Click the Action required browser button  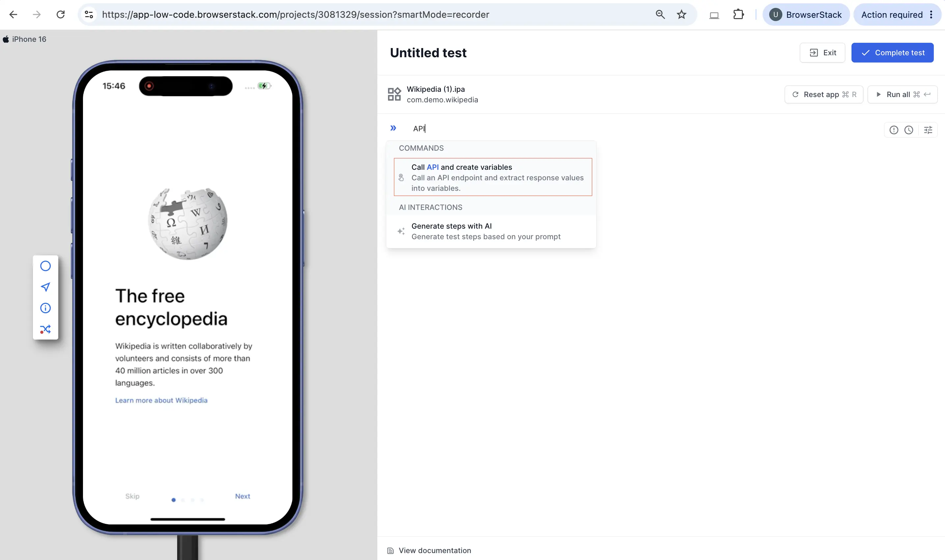(892, 15)
